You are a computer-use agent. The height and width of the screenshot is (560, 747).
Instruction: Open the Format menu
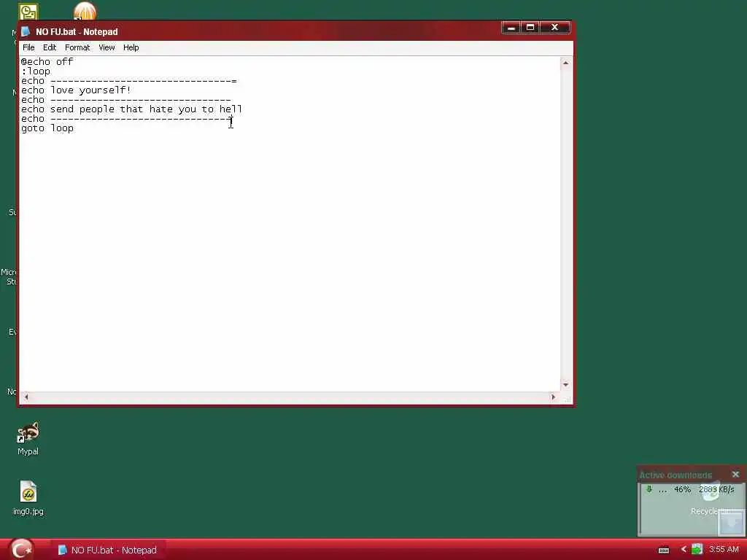coord(77,47)
